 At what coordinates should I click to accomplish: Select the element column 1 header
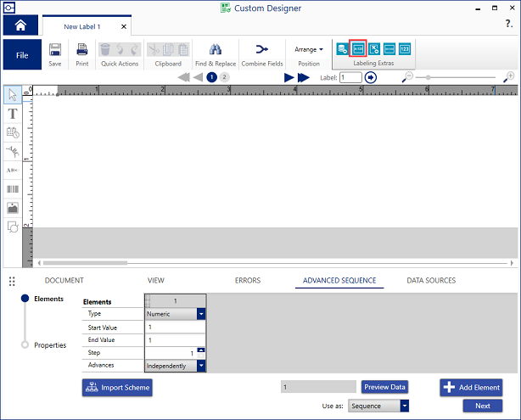[x=175, y=301]
